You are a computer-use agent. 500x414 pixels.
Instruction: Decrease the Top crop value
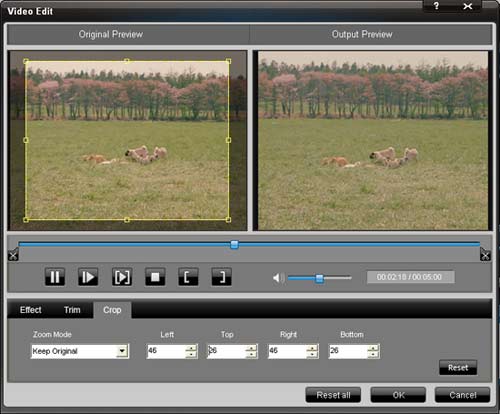pos(252,355)
